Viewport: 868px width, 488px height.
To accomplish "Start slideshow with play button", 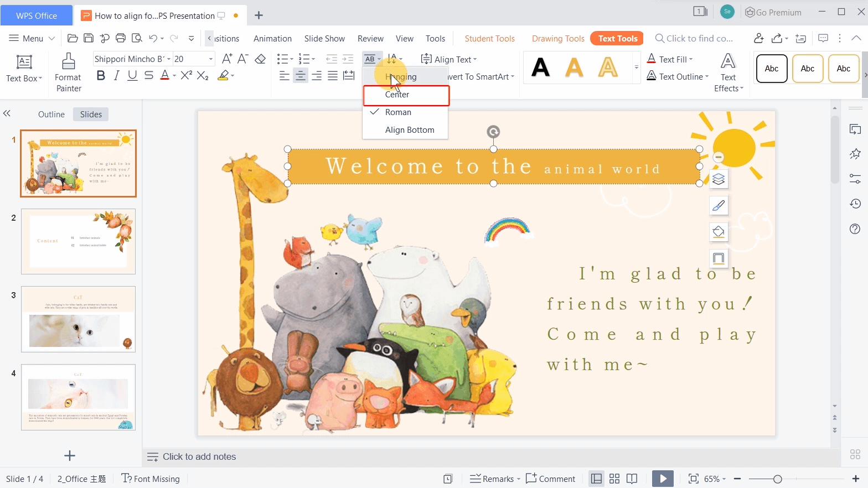I will click(x=663, y=479).
